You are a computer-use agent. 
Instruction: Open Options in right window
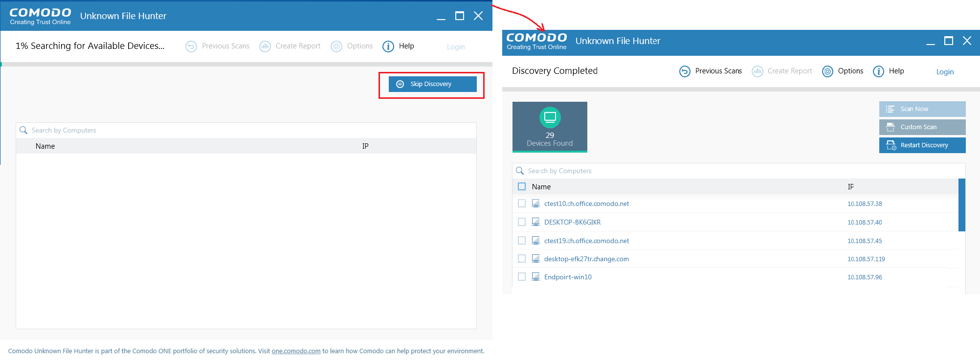[x=850, y=71]
